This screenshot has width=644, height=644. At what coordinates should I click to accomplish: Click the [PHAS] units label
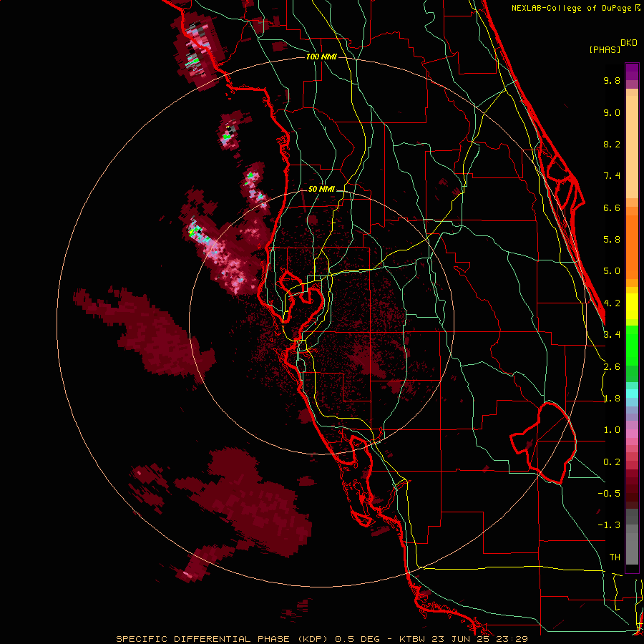[605, 50]
